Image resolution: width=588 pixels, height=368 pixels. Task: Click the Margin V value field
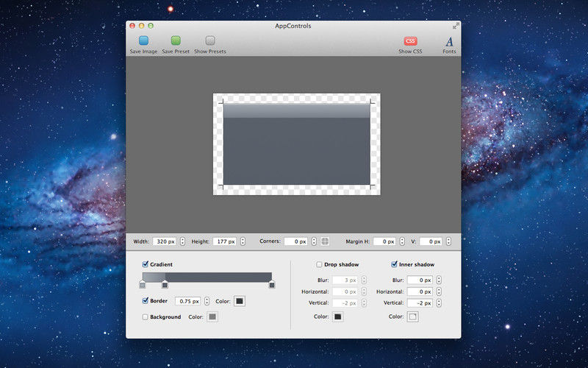[431, 241]
